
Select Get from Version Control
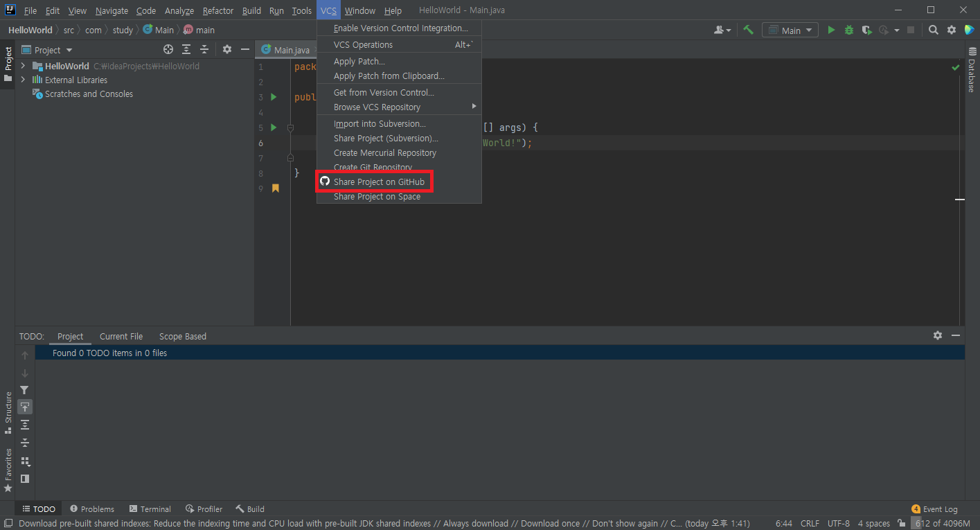(x=399, y=92)
